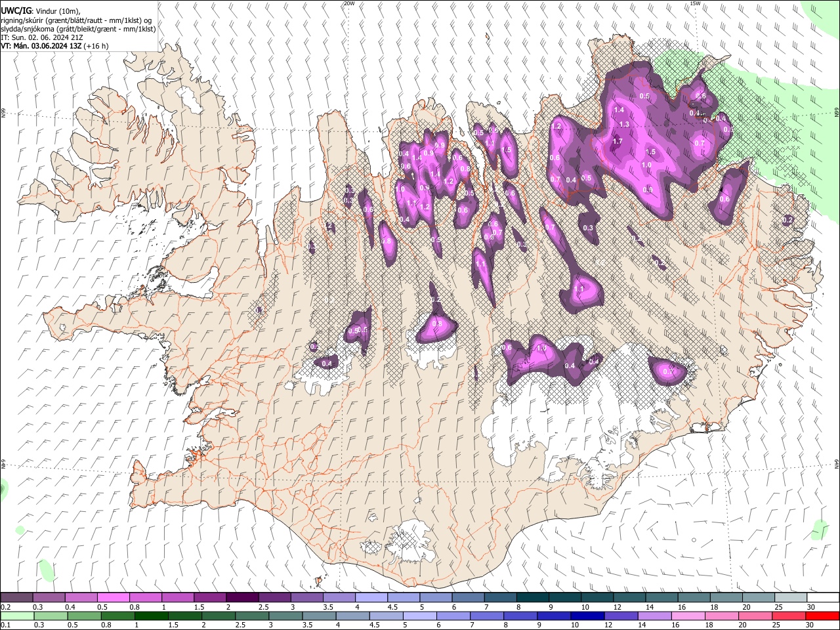Viewport: 840px width, 630px height.
Task: Select rain scale swatch labeled 20
Action: click(x=756, y=616)
